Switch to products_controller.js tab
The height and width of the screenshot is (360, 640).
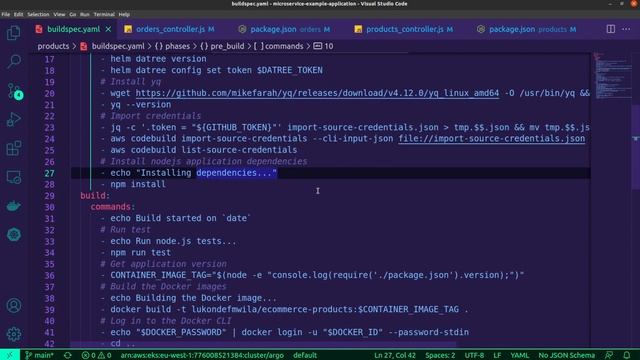pos(404,29)
